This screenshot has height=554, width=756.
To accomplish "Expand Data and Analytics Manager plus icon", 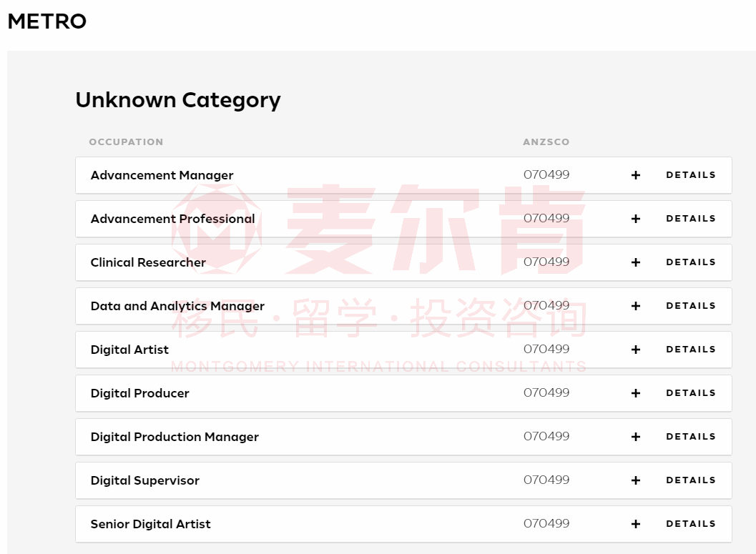I will pyautogui.click(x=635, y=306).
